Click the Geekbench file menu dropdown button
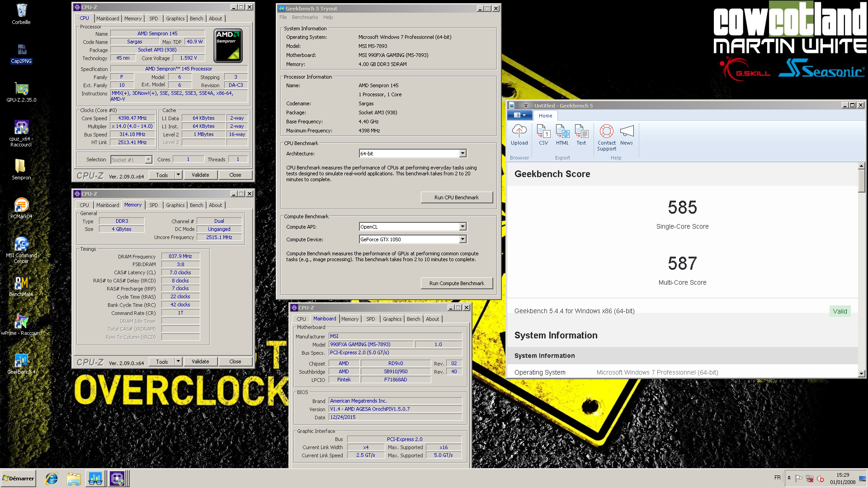868x488 pixels. click(x=519, y=115)
